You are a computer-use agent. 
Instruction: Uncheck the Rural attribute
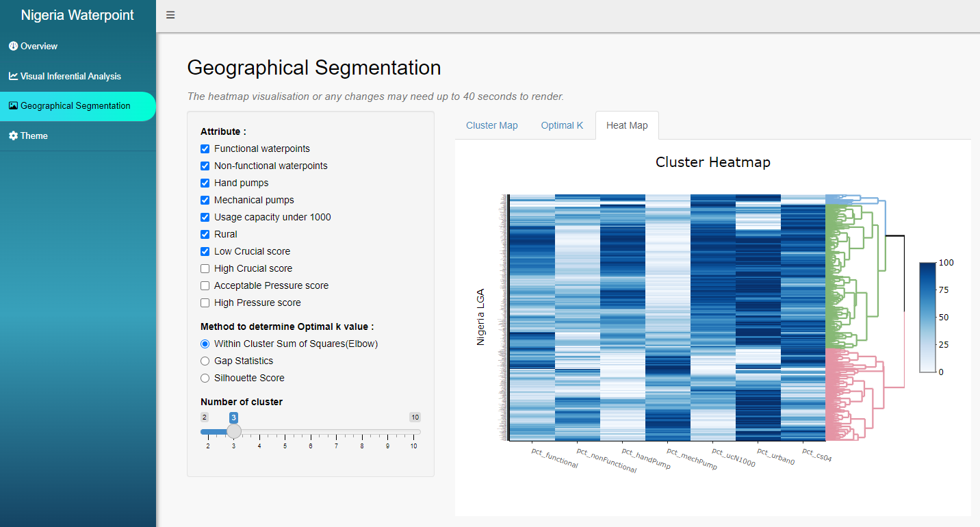[205, 234]
